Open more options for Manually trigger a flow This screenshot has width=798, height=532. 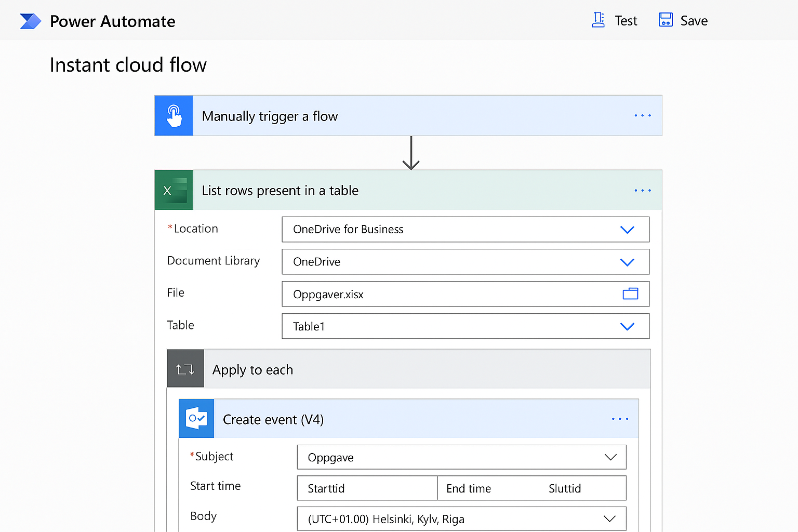click(642, 116)
